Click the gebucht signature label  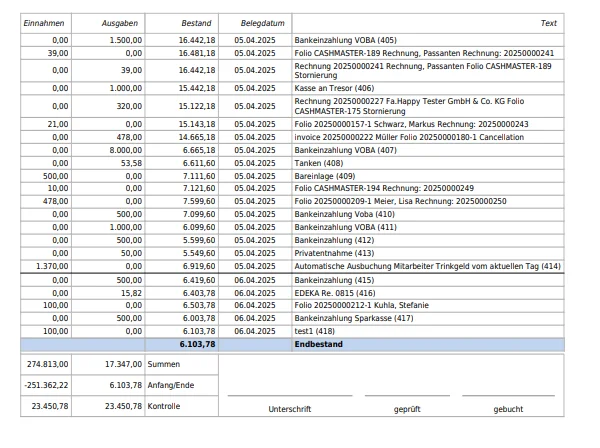tap(508, 410)
